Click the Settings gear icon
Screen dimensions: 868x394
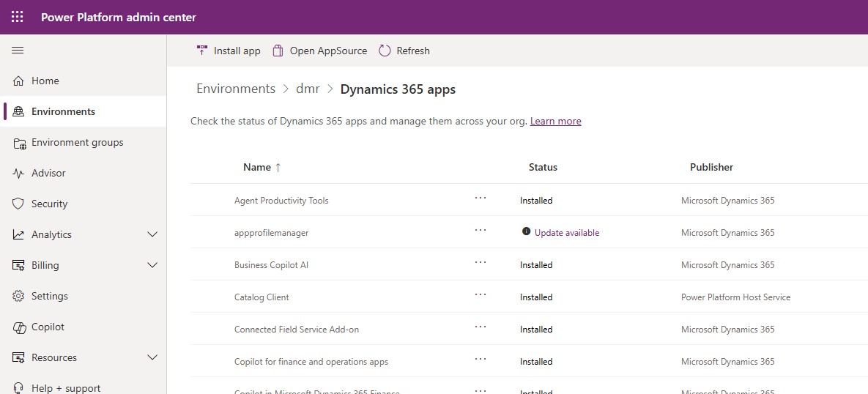tap(18, 296)
